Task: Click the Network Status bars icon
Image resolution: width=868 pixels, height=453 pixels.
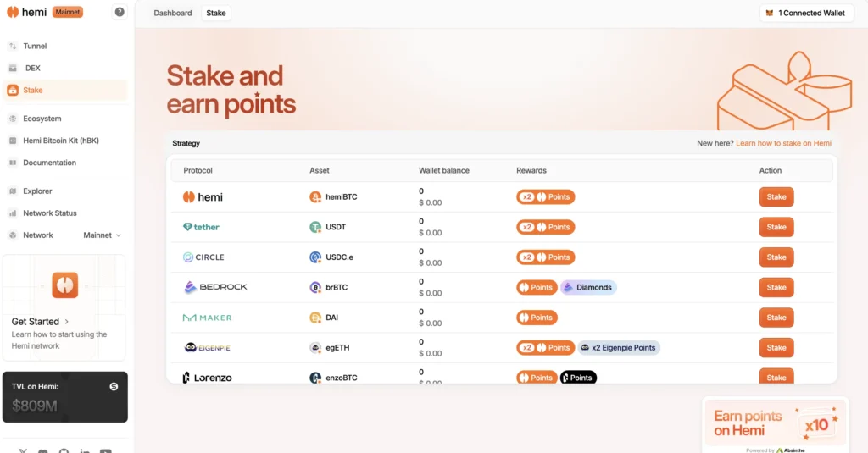Action: point(13,213)
